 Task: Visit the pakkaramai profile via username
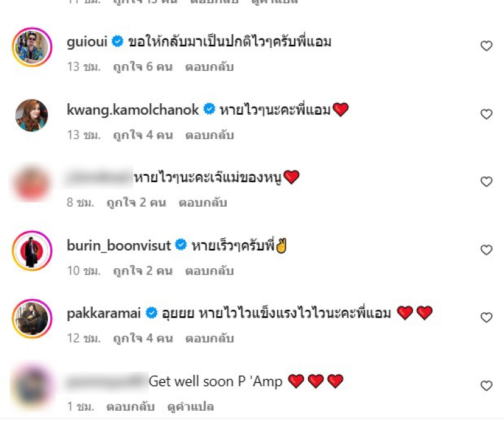pos(104,314)
